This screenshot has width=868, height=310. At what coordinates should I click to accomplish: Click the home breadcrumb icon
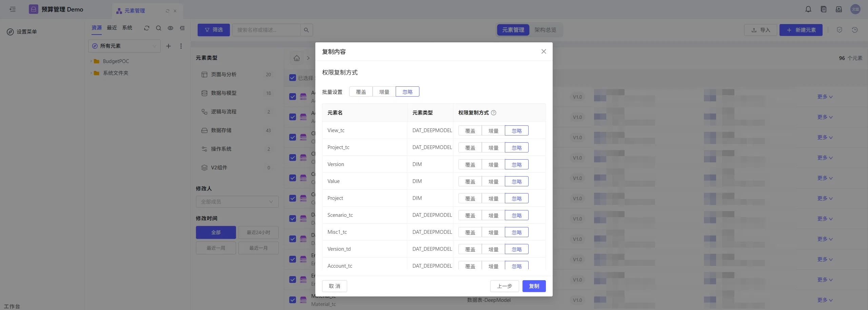297,58
